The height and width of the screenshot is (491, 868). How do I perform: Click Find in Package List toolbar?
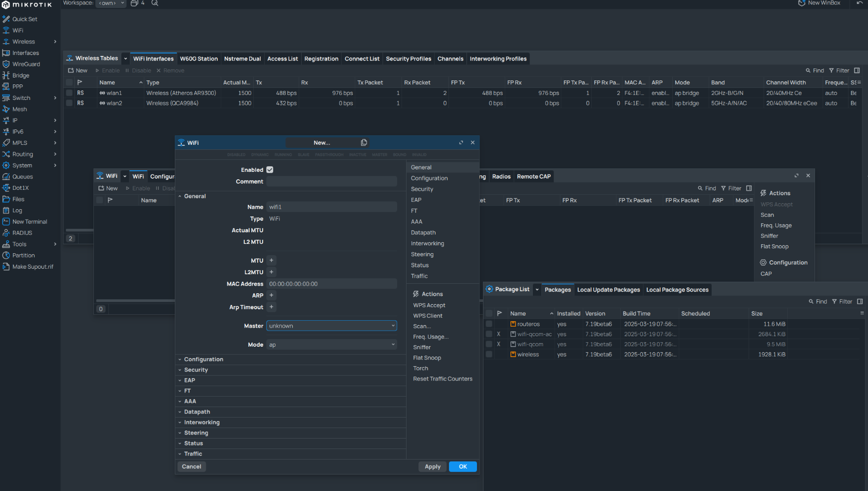point(818,302)
